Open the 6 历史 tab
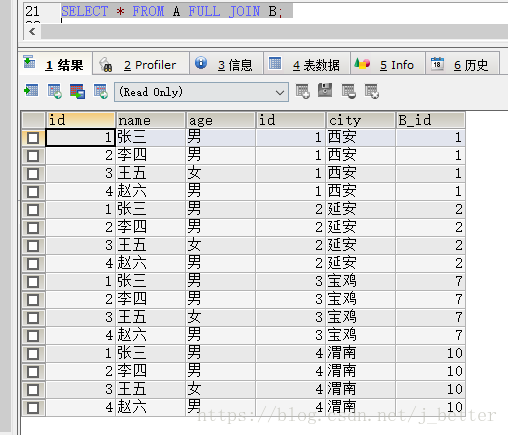508x435 pixels. click(462, 64)
